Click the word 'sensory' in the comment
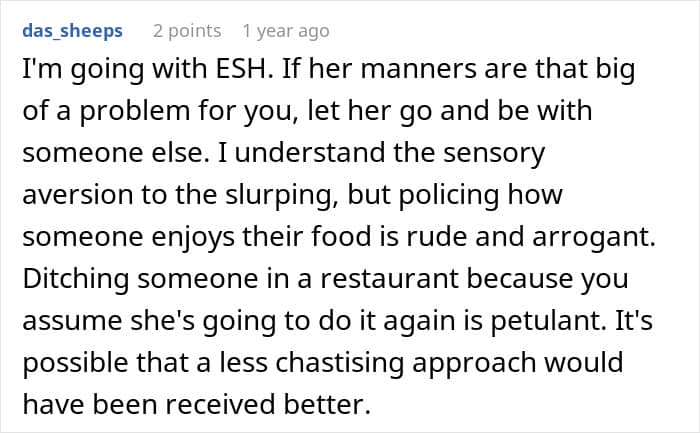 (x=494, y=154)
